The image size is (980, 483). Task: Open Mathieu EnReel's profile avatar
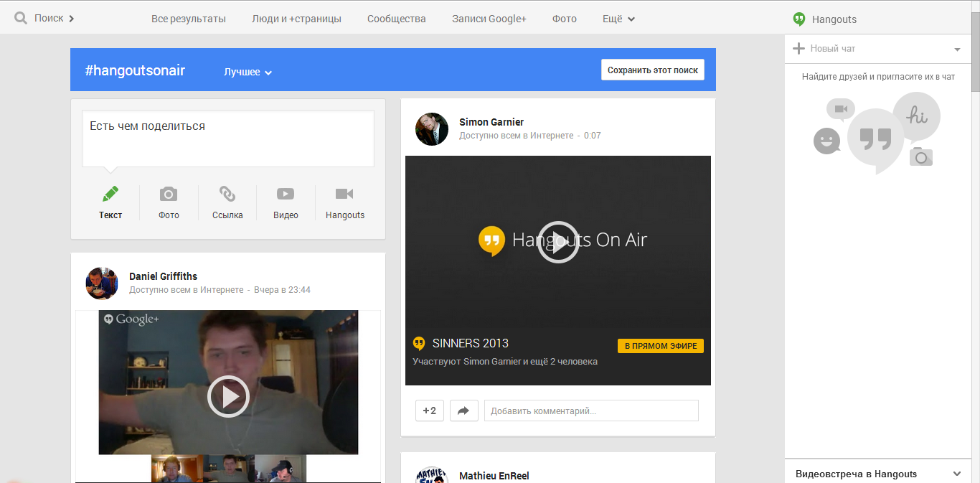[x=432, y=476]
